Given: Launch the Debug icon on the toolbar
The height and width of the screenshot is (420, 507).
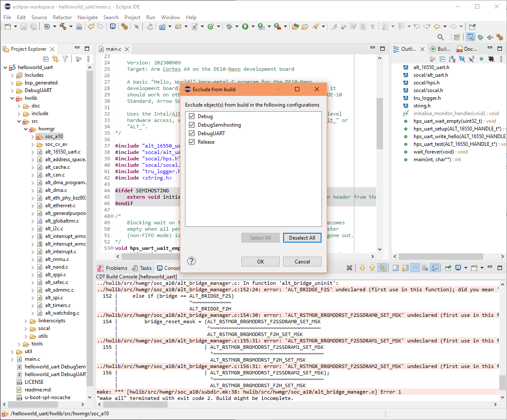Looking at the screenshot, I should [229, 26].
